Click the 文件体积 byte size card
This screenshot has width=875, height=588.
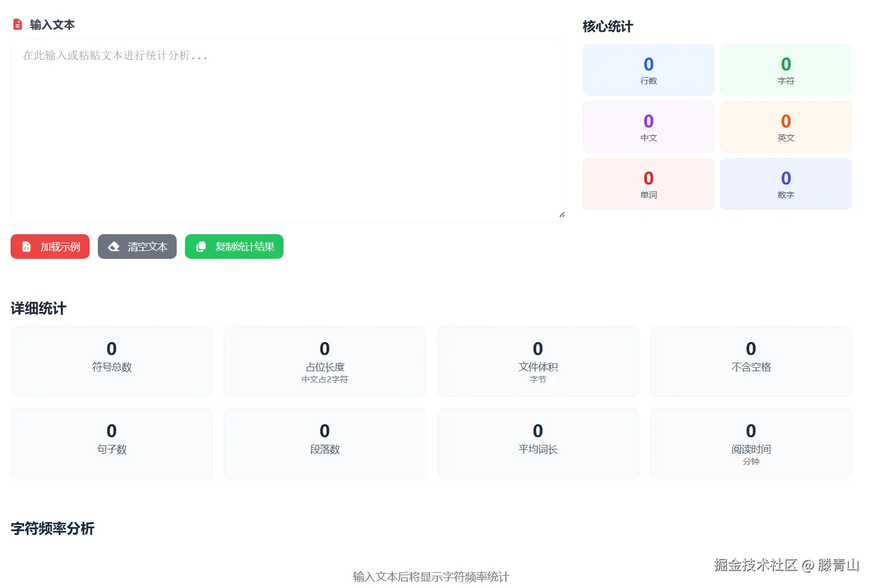(x=538, y=361)
